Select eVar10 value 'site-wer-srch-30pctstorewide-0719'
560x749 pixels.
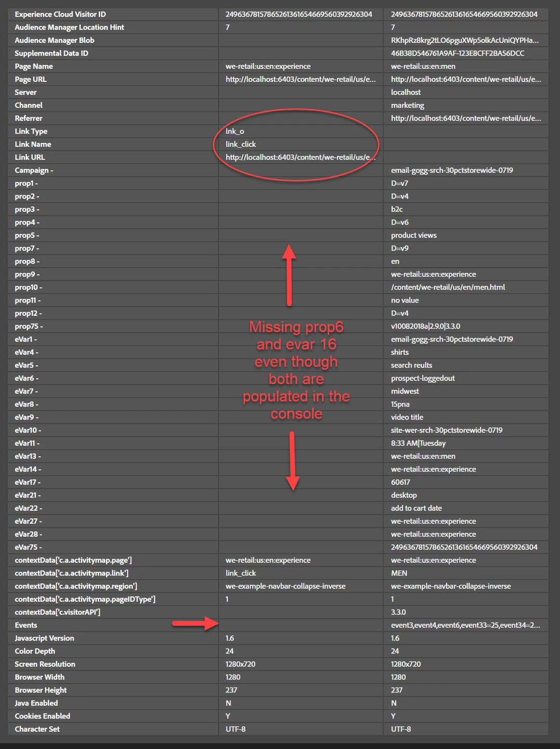[446, 430]
